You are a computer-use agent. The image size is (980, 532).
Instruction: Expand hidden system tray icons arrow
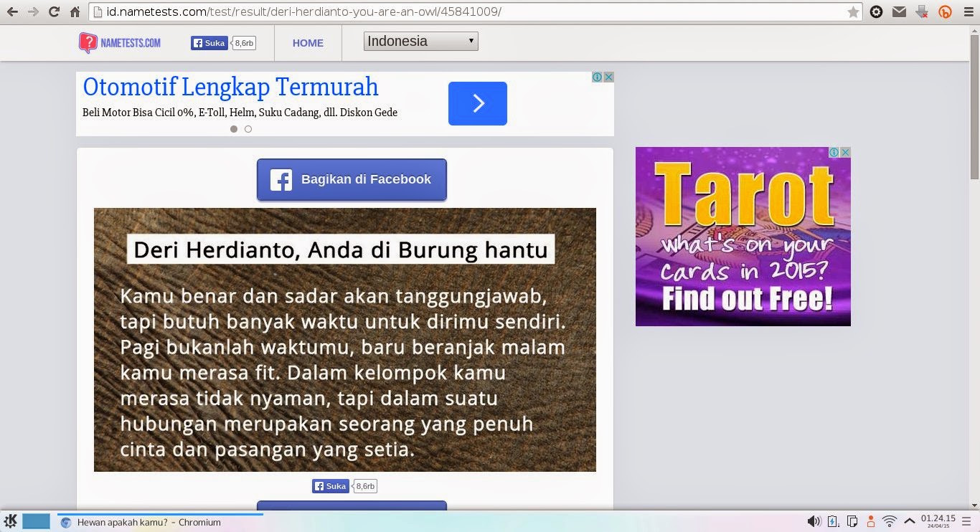tap(909, 521)
